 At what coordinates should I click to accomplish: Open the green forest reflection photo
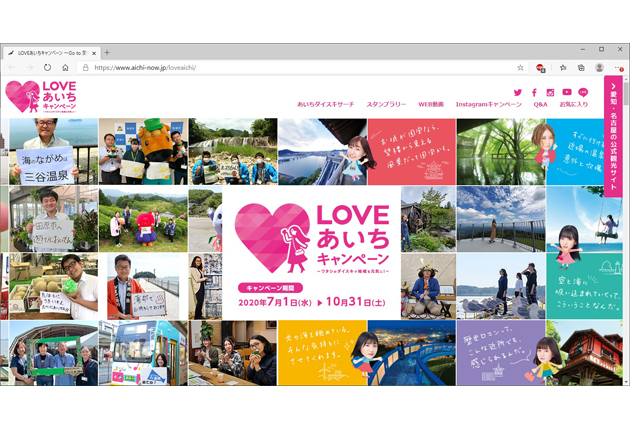pyautogui.click(x=501, y=152)
